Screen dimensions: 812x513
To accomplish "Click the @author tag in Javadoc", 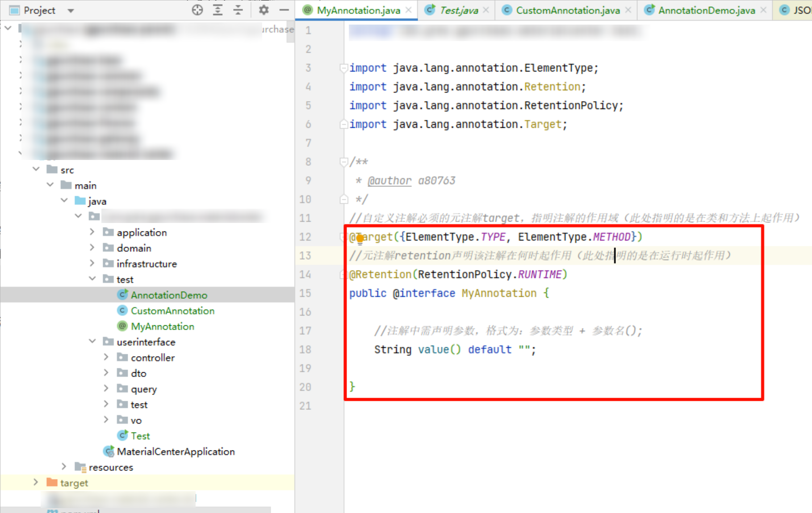I will [389, 181].
